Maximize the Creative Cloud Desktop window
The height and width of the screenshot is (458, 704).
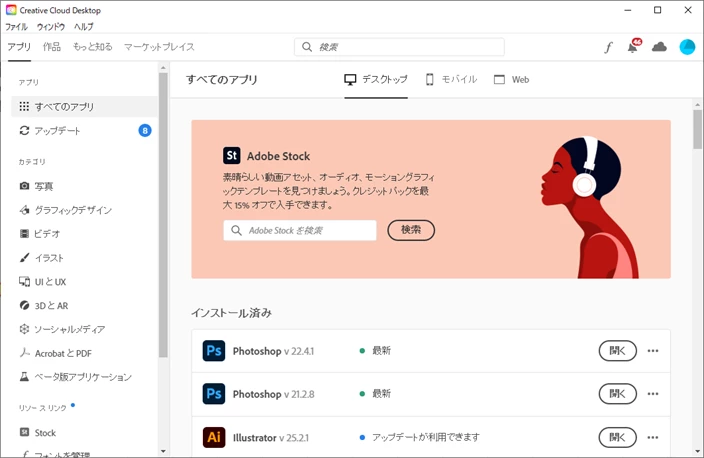tap(657, 10)
